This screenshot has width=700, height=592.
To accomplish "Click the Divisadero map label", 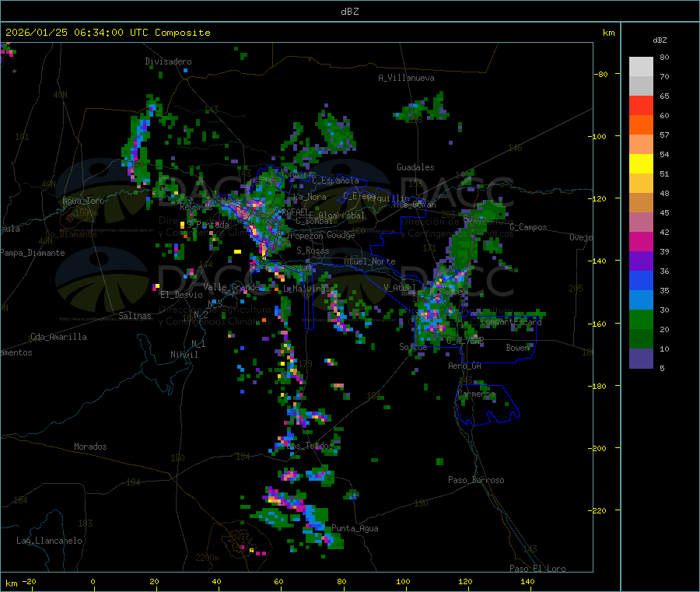I will pyautogui.click(x=168, y=61).
